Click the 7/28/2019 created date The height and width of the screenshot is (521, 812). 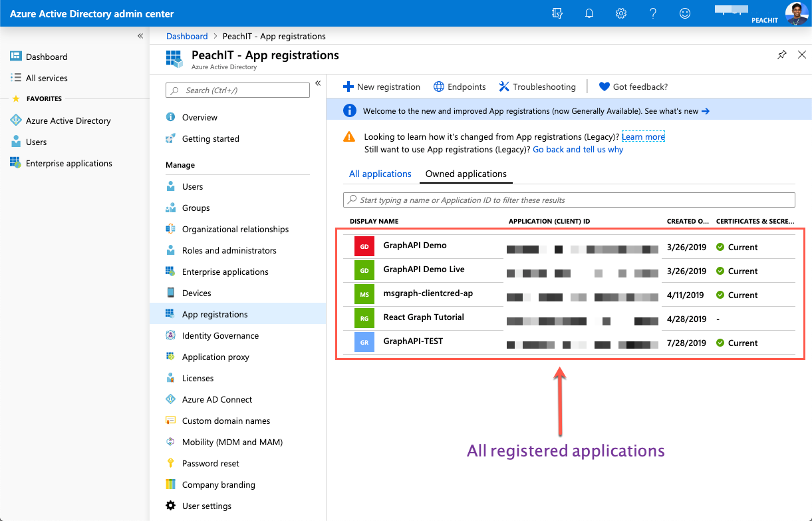[x=686, y=343]
